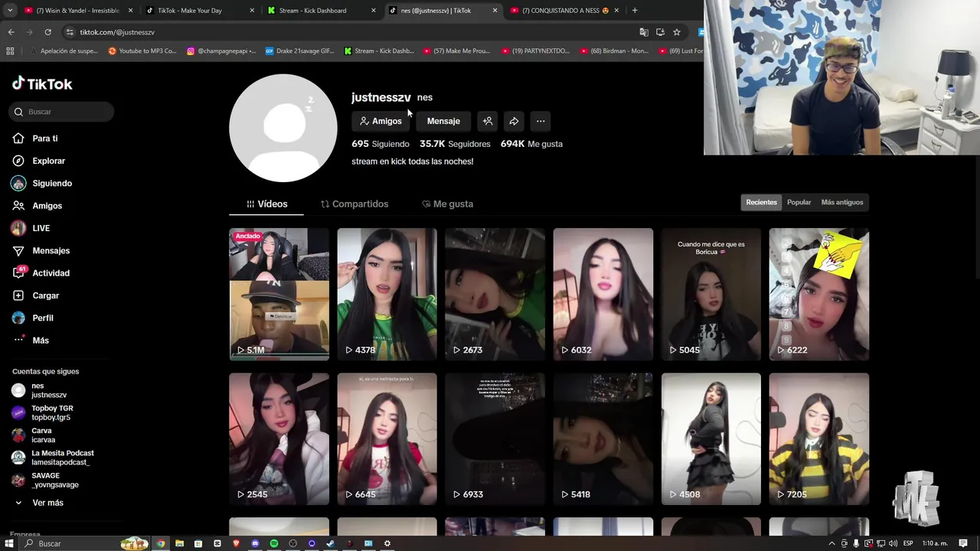980x551 pixels.
Task: Open the @champagnepapi Instagram bookmark
Action: pyautogui.click(x=221, y=51)
